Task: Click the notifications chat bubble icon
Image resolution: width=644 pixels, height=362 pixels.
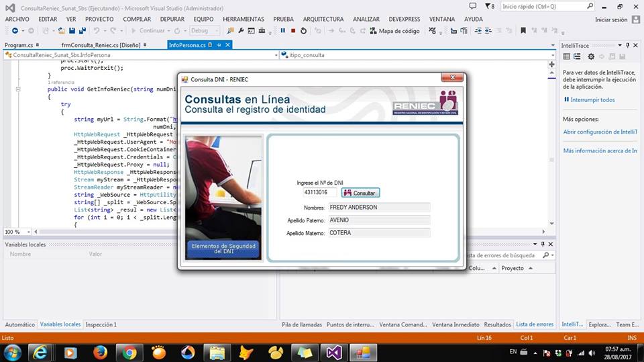Action: coord(473,6)
